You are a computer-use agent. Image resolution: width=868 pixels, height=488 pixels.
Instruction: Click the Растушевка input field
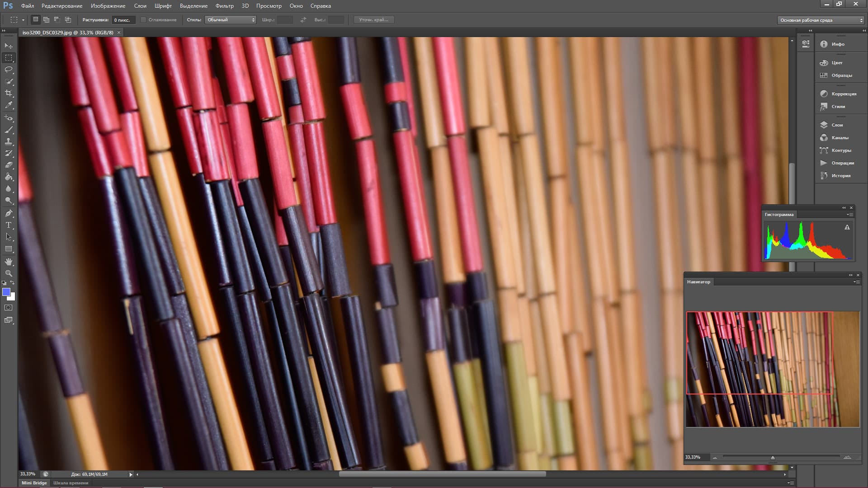pos(123,20)
